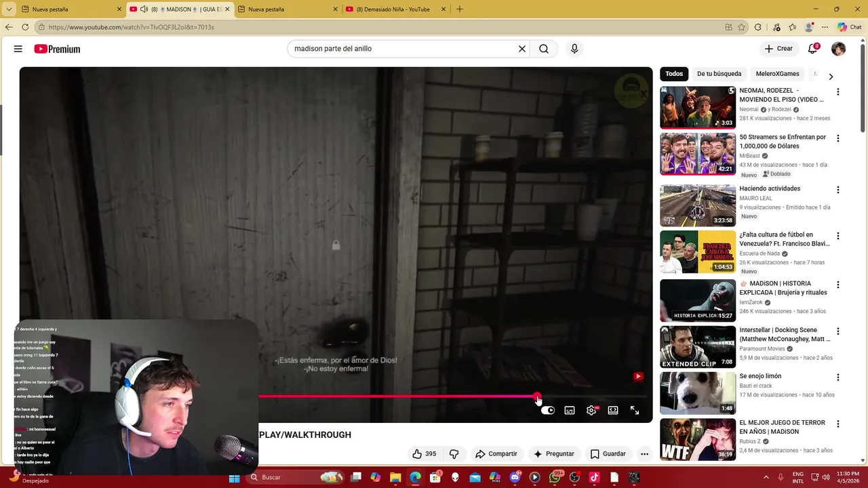Show hidden system tray icons

(766, 477)
